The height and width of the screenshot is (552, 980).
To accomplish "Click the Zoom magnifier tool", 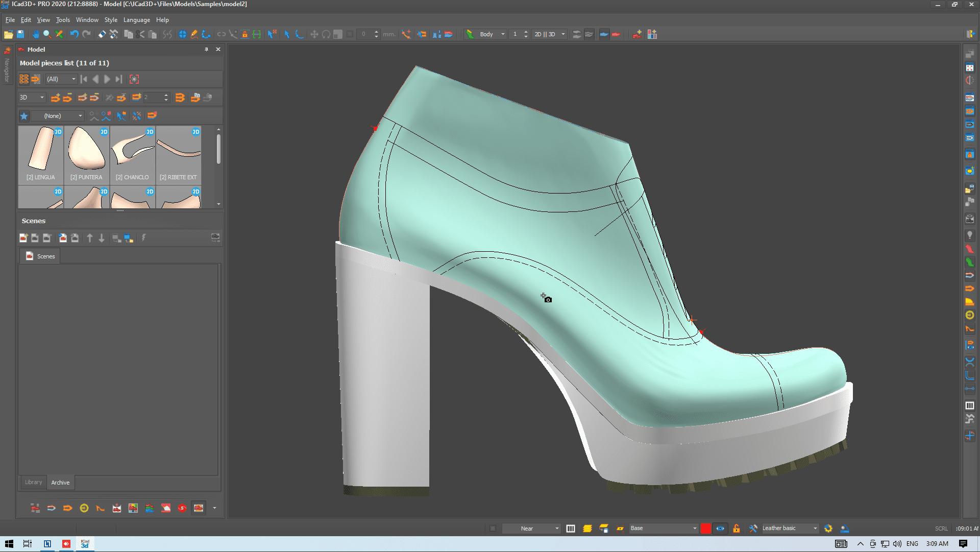I will [47, 34].
